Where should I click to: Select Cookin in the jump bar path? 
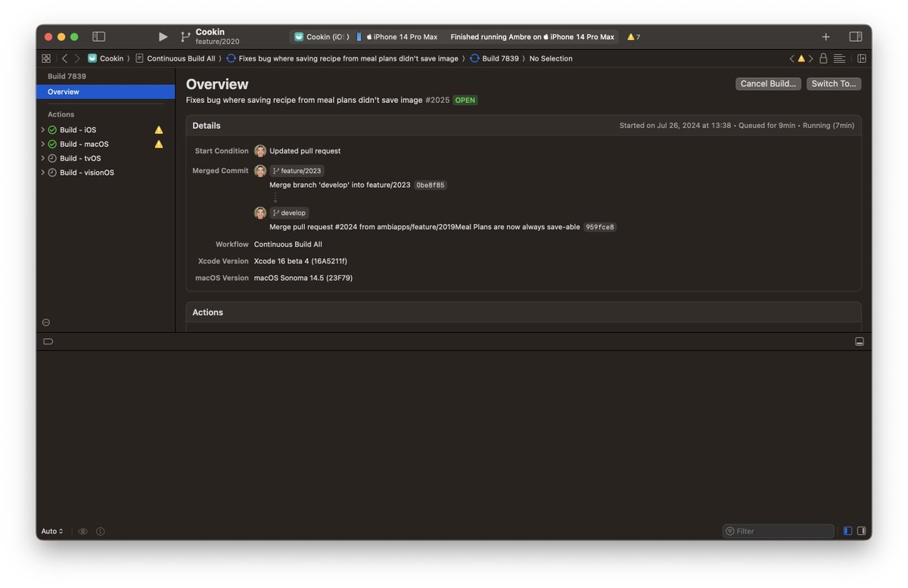click(x=105, y=58)
